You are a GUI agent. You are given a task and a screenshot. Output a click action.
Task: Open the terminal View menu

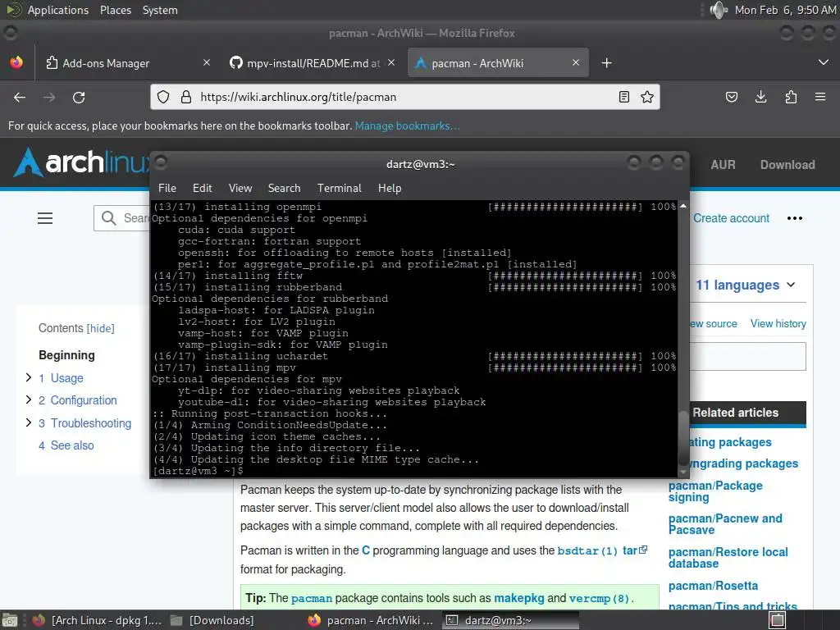(x=240, y=188)
